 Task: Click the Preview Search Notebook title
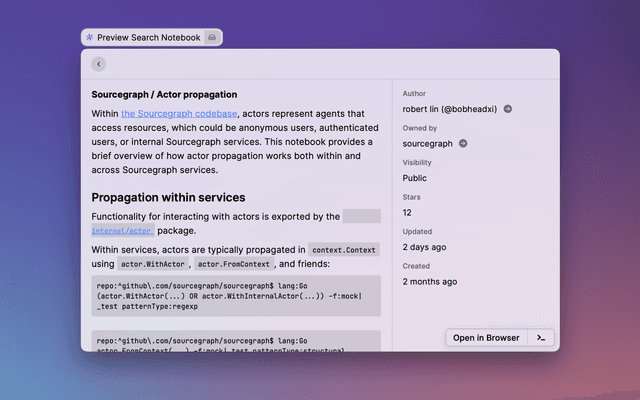coord(148,38)
